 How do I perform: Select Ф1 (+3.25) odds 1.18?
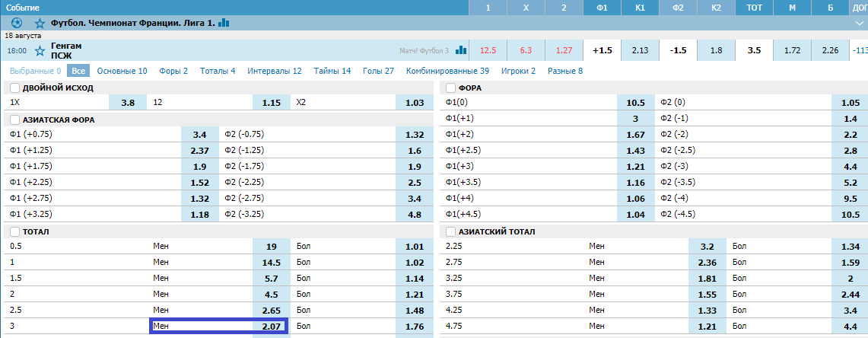[200, 215]
